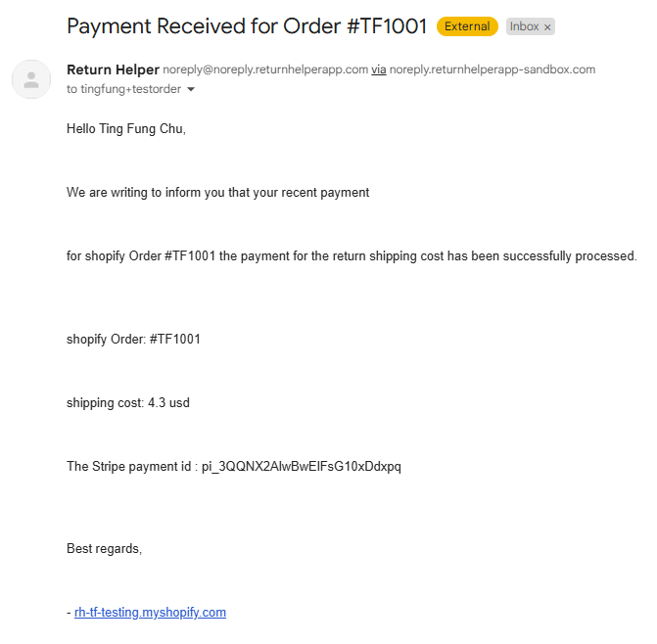
Task: Open the rh-tf-testing.myshopify.com link
Action: tap(150, 613)
